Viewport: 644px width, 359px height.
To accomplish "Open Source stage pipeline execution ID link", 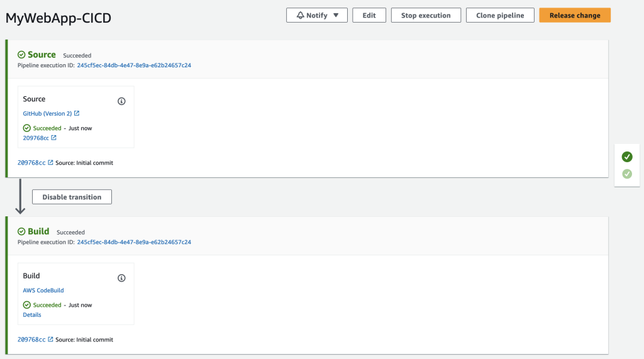I will tap(134, 65).
